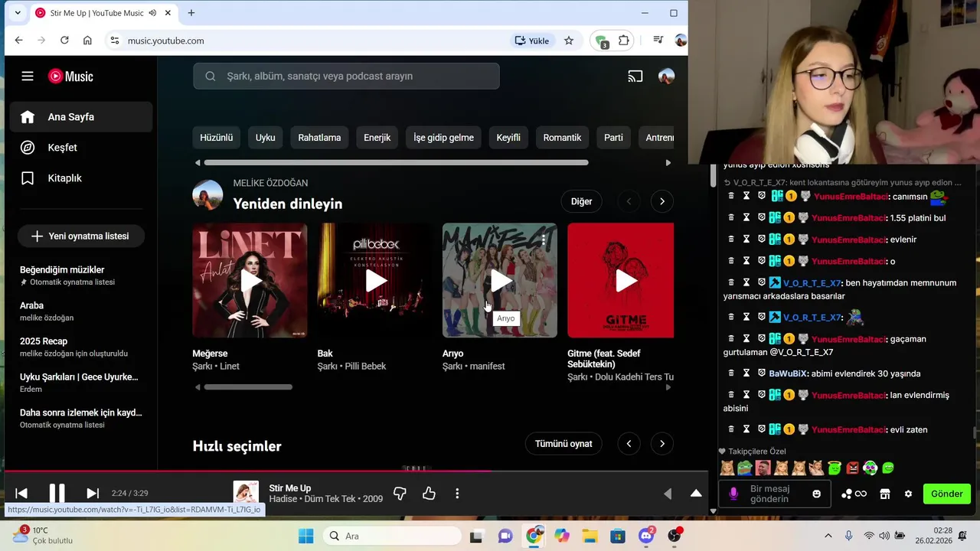The image size is (980, 551).
Task: Select the İşe gidip gelme chip
Action: click(443, 138)
